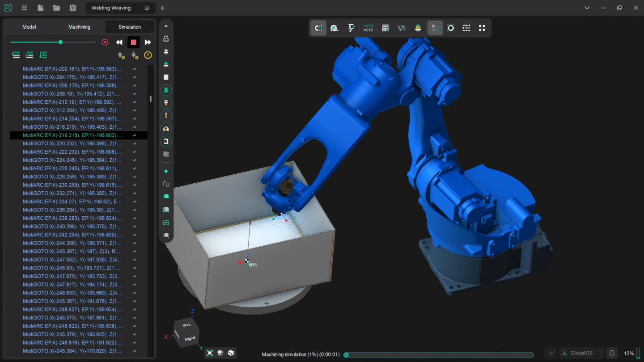The height and width of the screenshot is (362, 644).
Task: Click the Right face of the view cube
Action: 190,338
